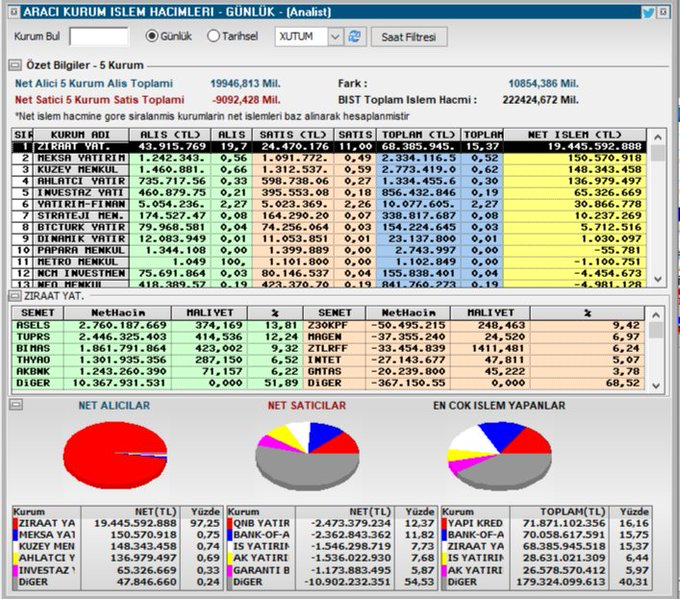The width and height of the screenshot is (680, 599).
Task: Select the Tarihsel radio button
Action: [x=213, y=36]
